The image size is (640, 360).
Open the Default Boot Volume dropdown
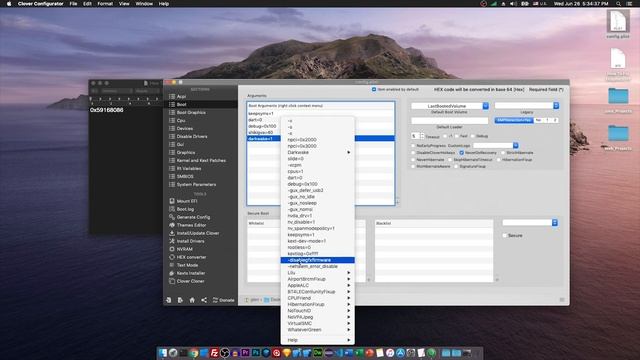450,106
